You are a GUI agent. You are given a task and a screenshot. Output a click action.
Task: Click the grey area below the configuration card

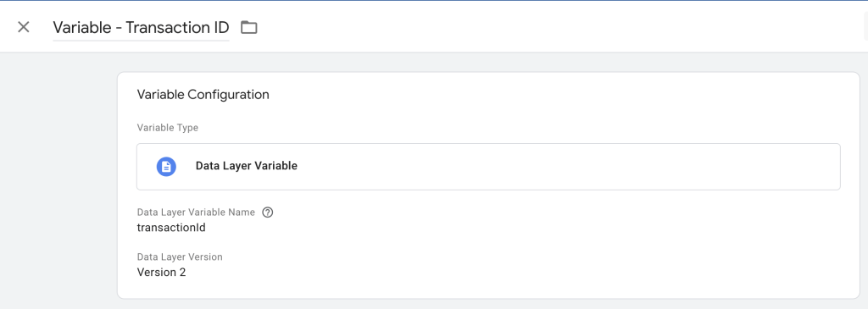(x=488, y=304)
